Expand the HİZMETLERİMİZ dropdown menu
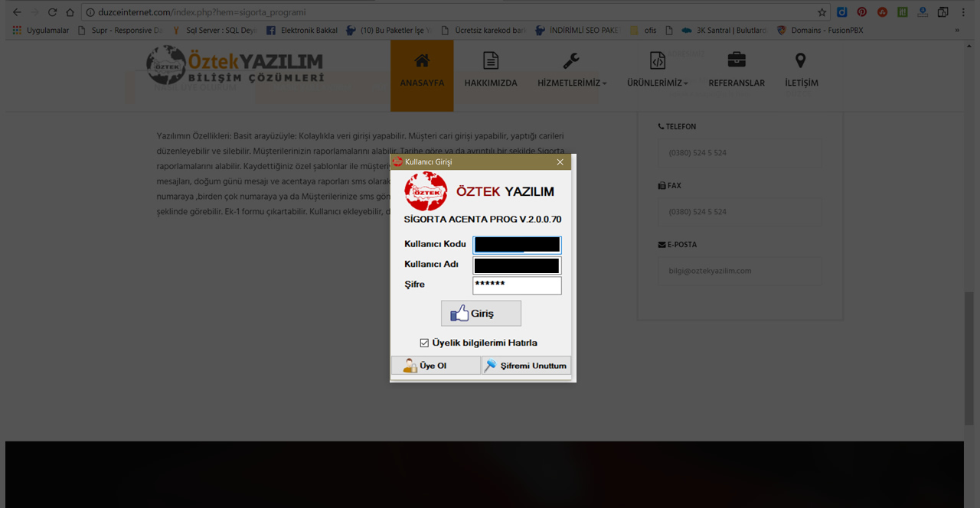Screen dimensions: 980x508 coord(572,83)
